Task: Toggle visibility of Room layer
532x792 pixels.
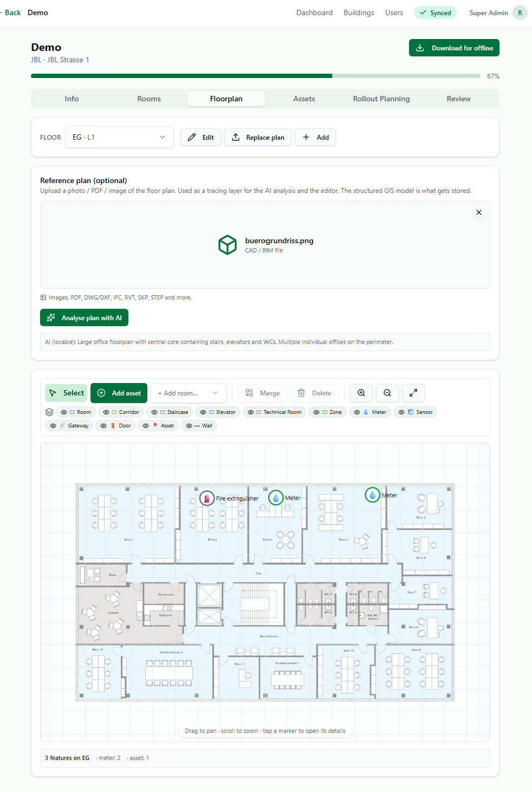Action: [76, 412]
